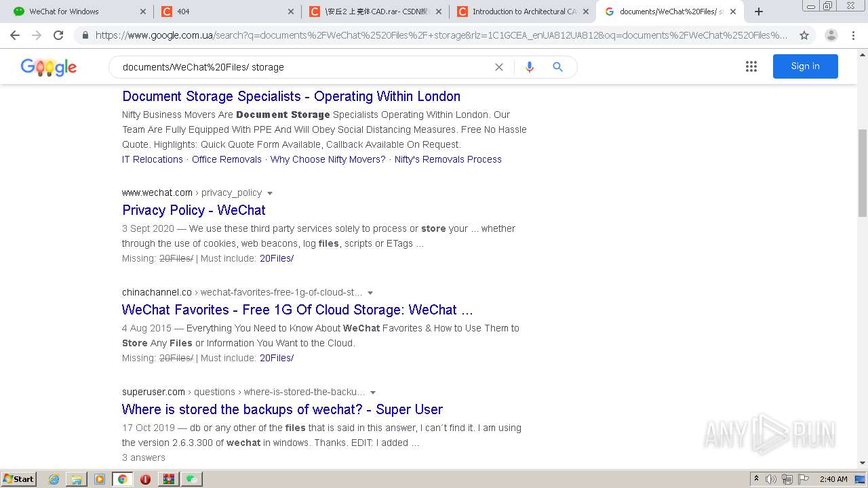Open Document Storage Specialists result
Screen dimensions: 868x488
click(291, 96)
